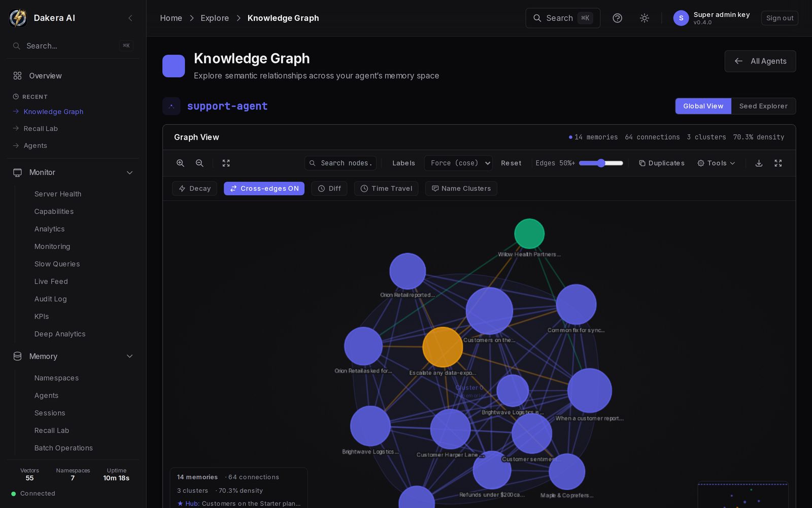The height and width of the screenshot is (508, 812).
Task: Open Deep Analytics in sidebar
Action: (60, 334)
